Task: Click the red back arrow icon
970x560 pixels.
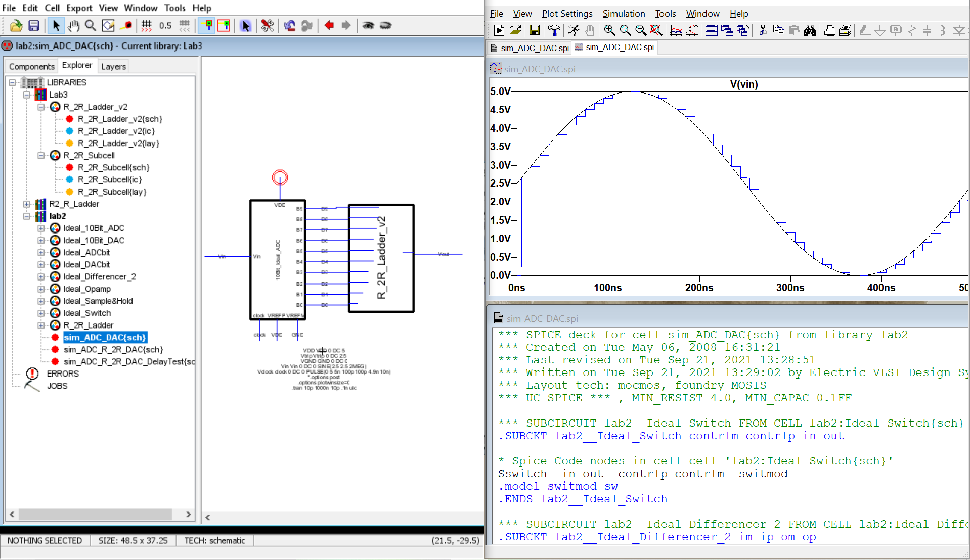Action: pos(329,26)
